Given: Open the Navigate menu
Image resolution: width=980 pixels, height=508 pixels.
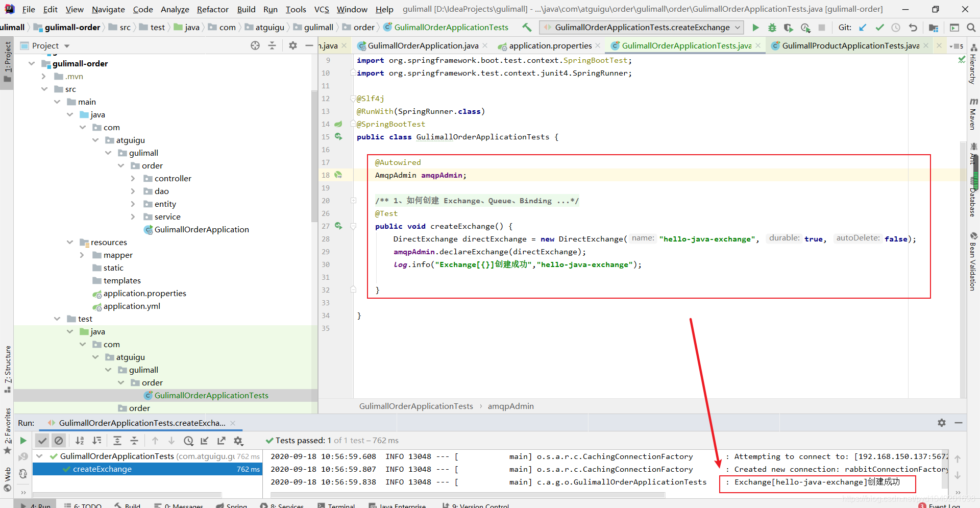Looking at the screenshot, I should 108,9.
